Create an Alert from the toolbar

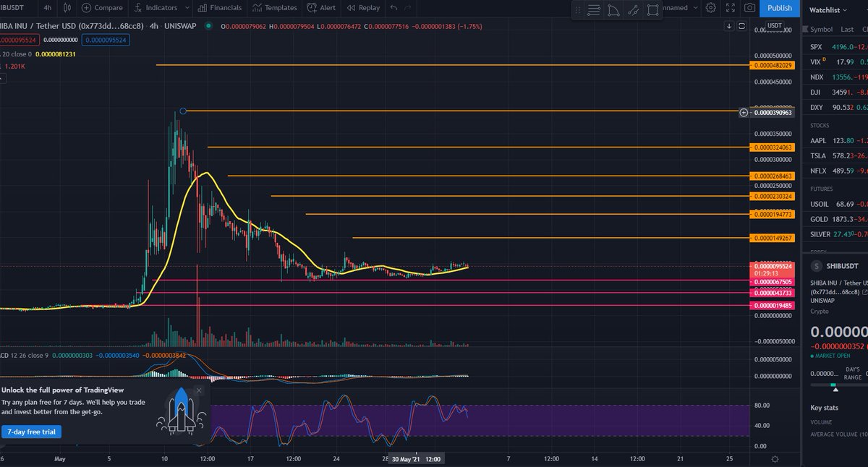321,8
